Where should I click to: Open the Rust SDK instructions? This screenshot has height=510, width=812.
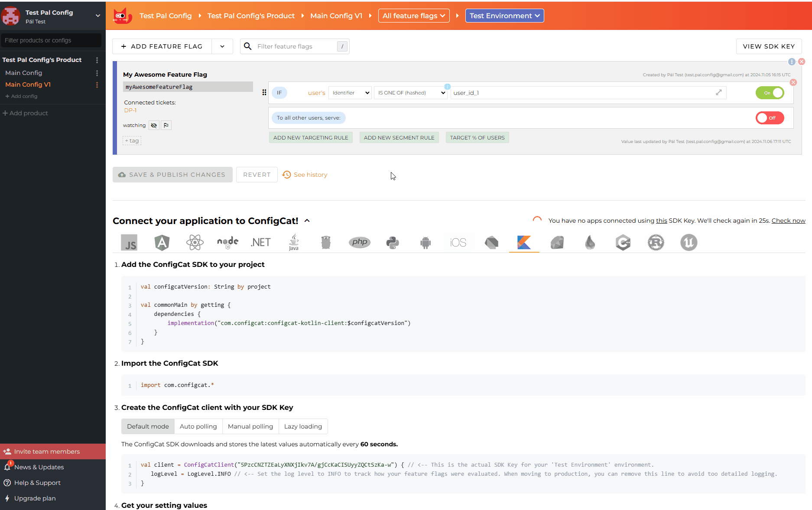click(x=656, y=242)
